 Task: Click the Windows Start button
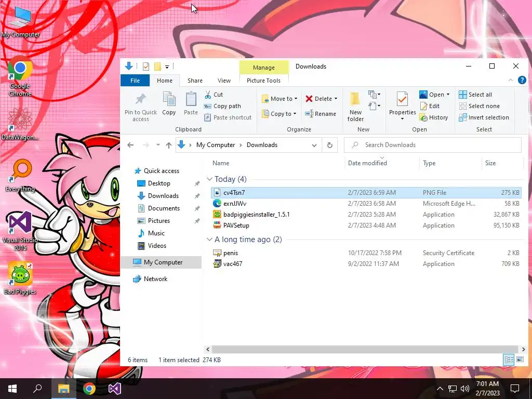tap(12, 389)
